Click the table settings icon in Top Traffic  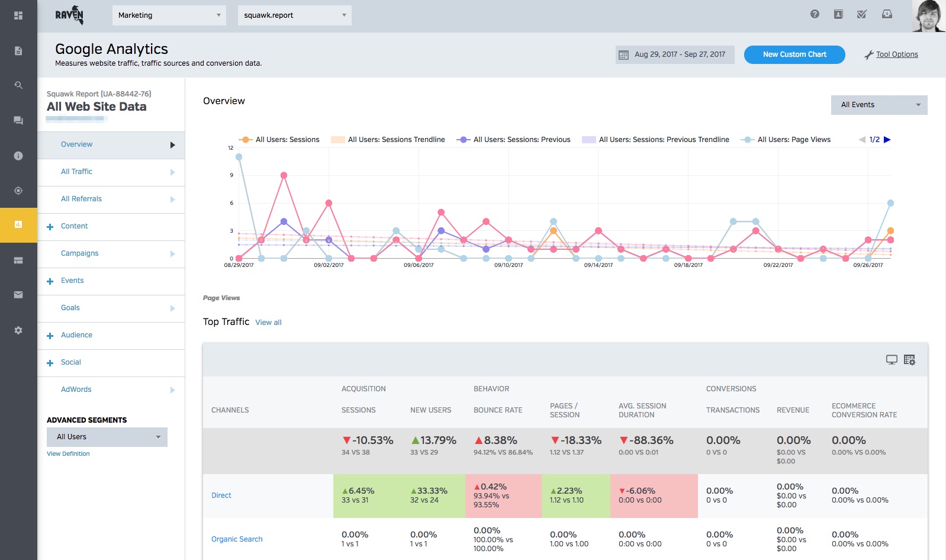tap(909, 360)
